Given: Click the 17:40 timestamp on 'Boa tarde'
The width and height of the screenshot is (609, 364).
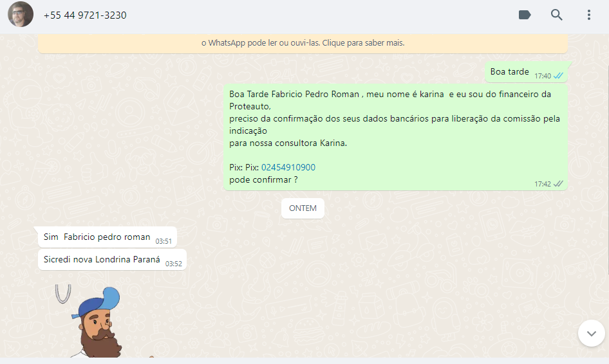Looking at the screenshot, I should coord(542,76).
